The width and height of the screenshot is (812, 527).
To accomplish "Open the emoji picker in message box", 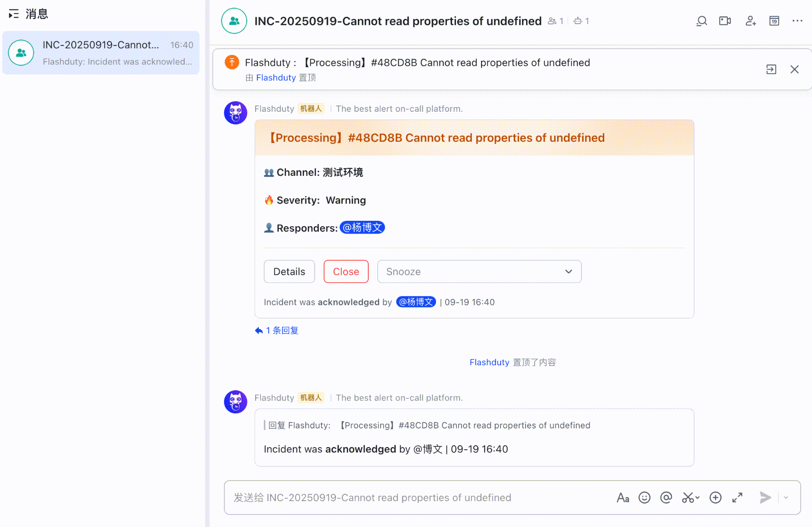I will [x=644, y=498].
